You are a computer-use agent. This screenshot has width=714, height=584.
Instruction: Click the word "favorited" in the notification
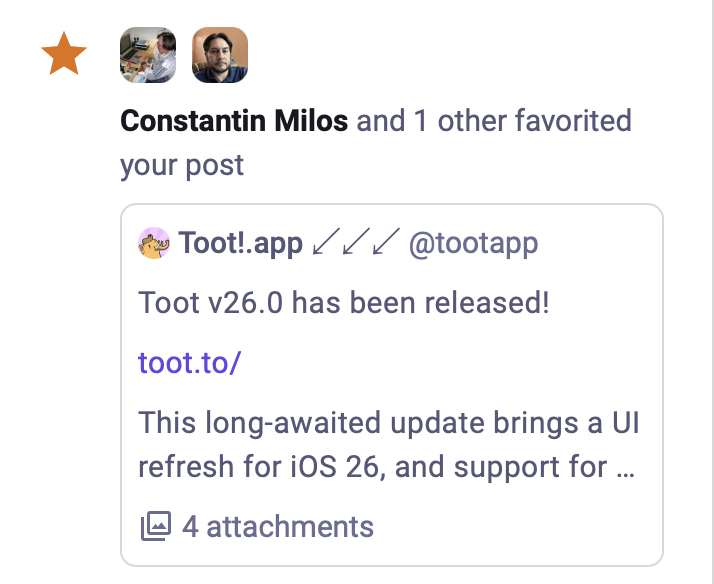pos(573,122)
